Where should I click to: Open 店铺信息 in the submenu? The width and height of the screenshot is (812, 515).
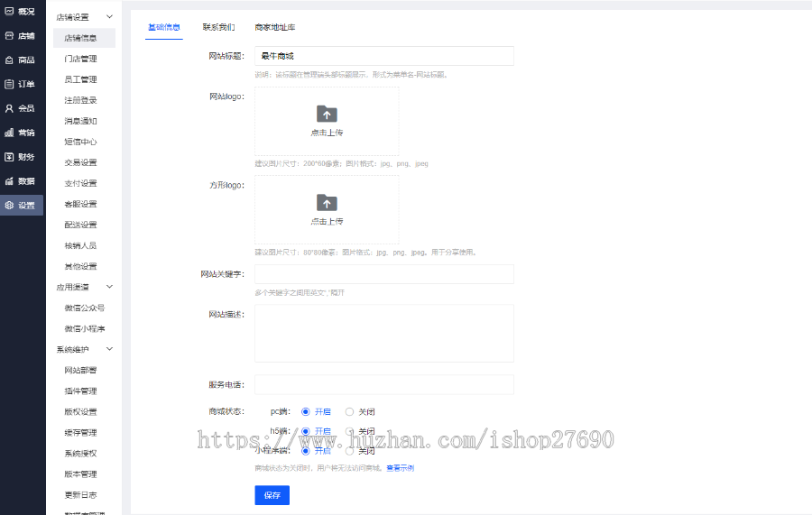point(85,38)
